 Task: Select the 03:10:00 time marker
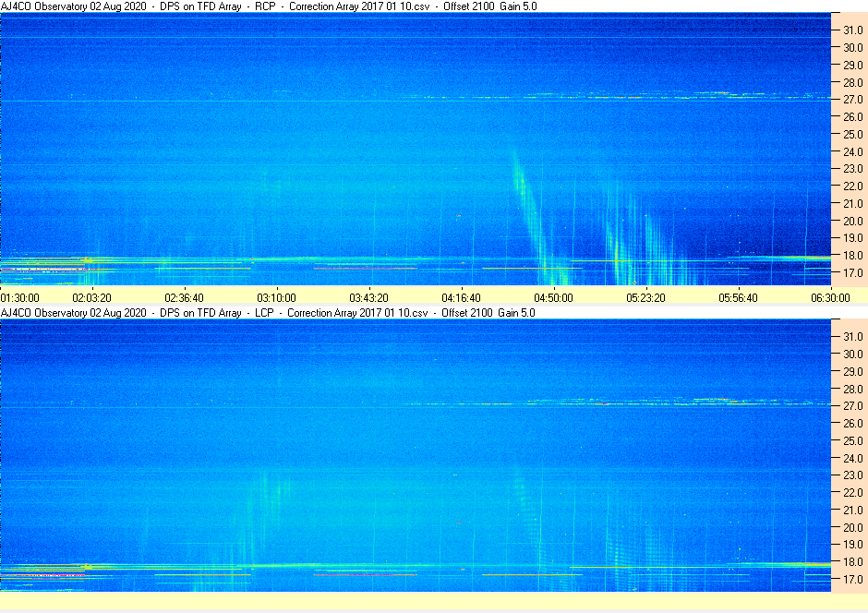(276, 297)
